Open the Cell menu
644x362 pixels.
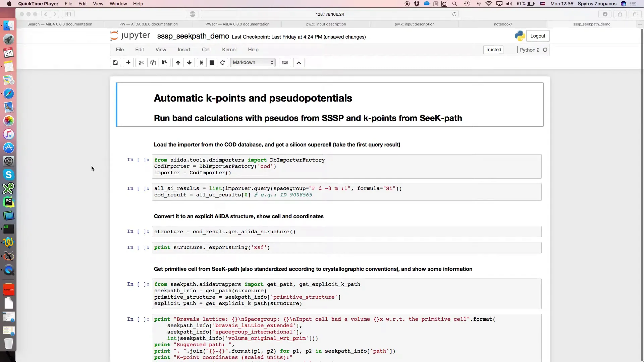point(206,50)
